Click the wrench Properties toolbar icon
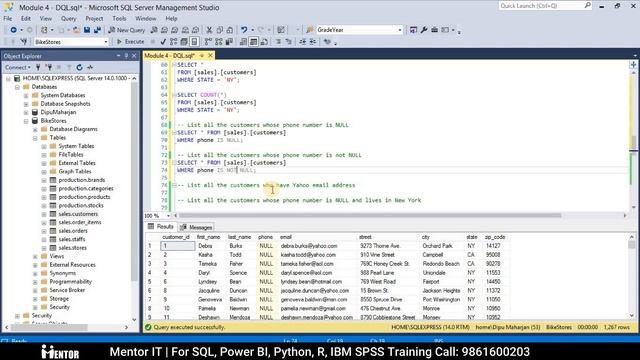The image size is (640, 360). [x=424, y=30]
